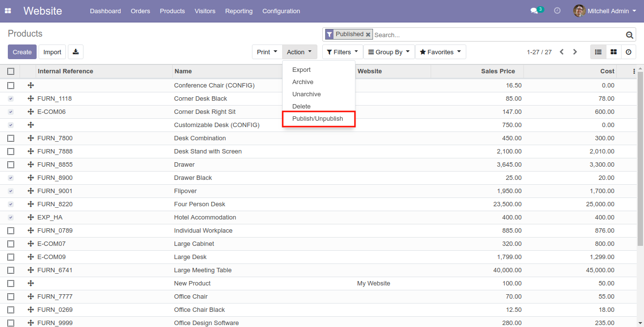The width and height of the screenshot is (644, 327).
Task: Click the Create button
Action: pos(22,52)
